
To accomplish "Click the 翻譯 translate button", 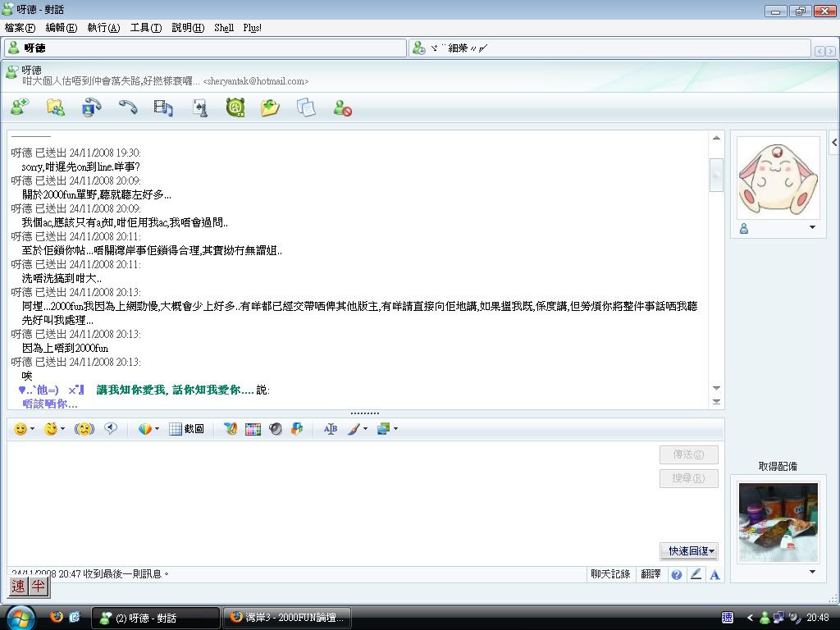I will 651,574.
